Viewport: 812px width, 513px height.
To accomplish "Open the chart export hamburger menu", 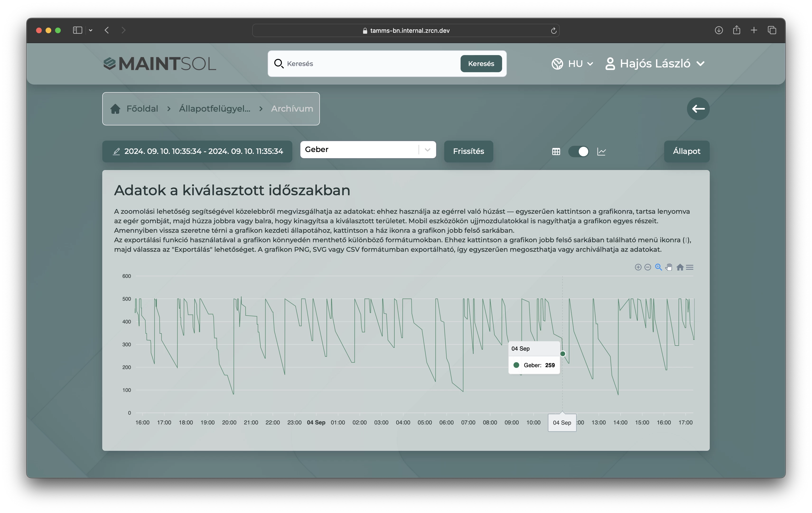I will 690,267.
